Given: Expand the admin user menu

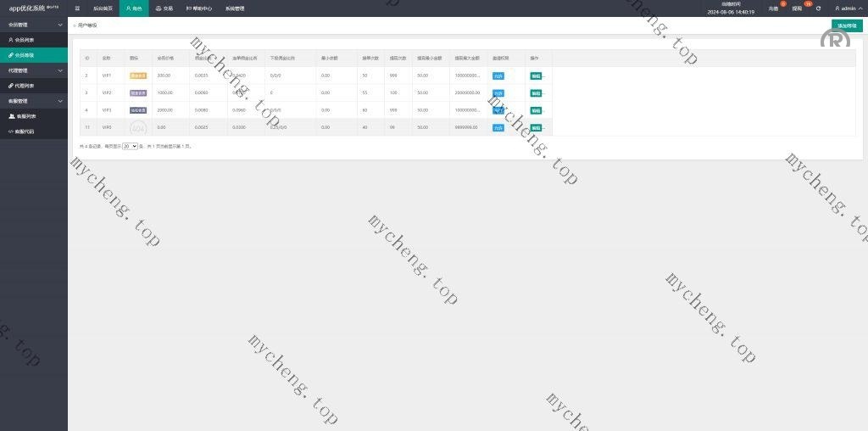Looking at the screenshot, I should [847, 8].
